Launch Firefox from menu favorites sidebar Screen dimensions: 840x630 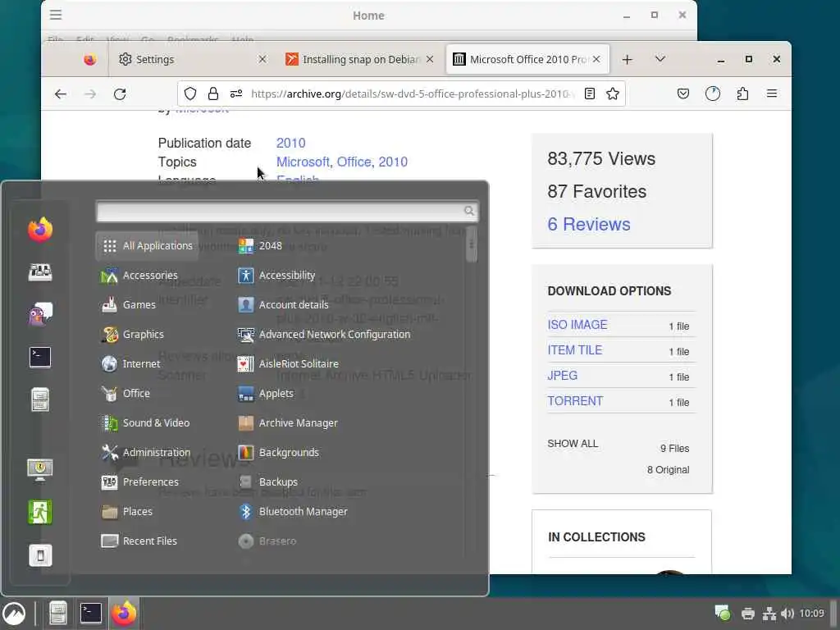40,230
